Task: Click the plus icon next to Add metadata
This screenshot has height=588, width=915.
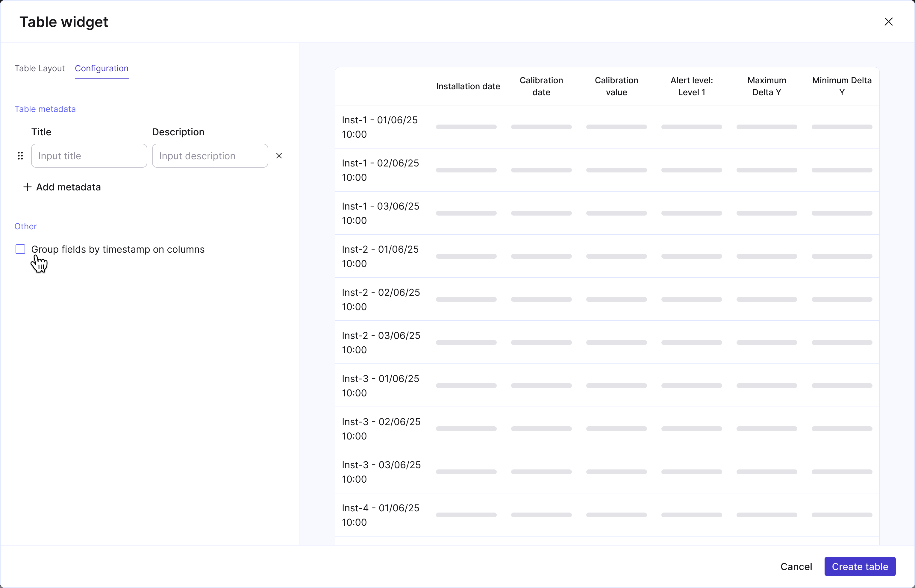Action: click(27, 187)
